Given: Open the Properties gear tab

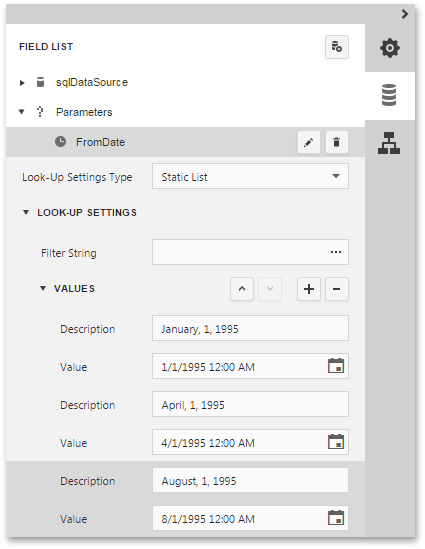Looking at the screenshot, I should [x=389, y=48].
